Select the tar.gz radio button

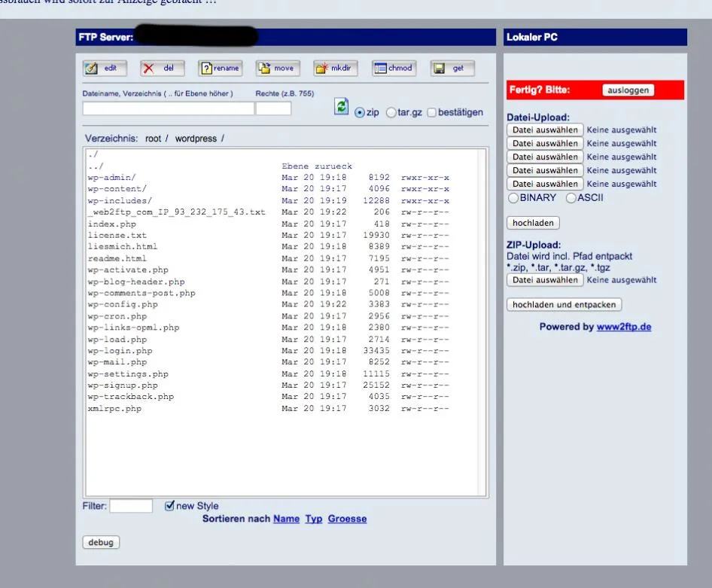click(391, 113)
